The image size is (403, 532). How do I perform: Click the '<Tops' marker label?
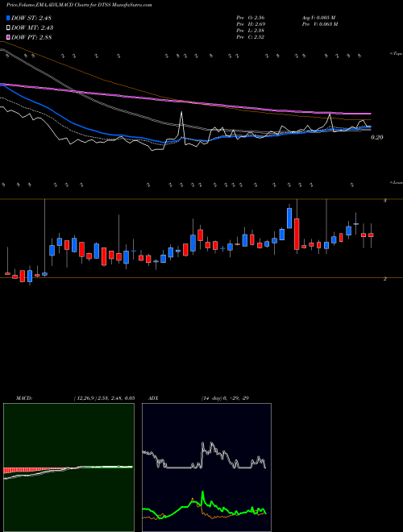[396, 54]
